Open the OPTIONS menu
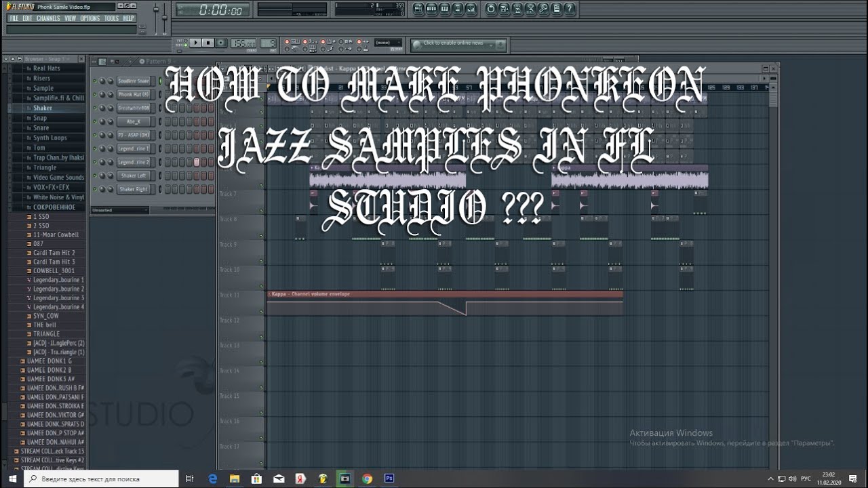 90,18
